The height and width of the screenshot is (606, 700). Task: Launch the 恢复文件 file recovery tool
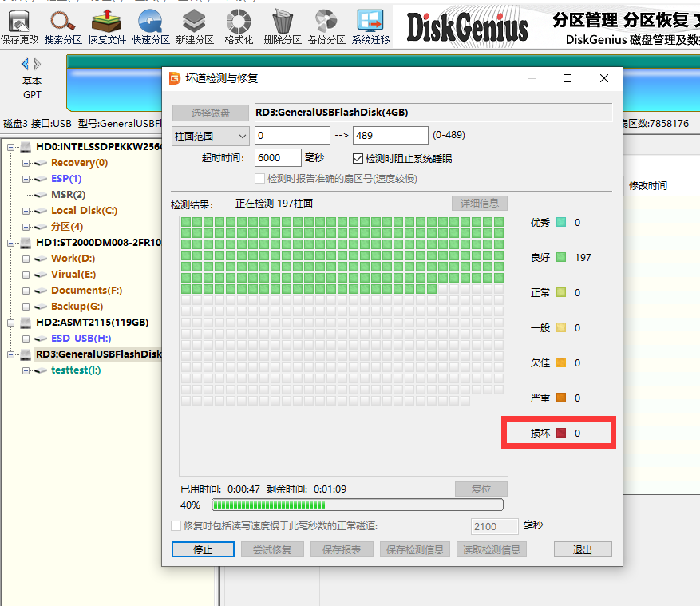(107, 26)
